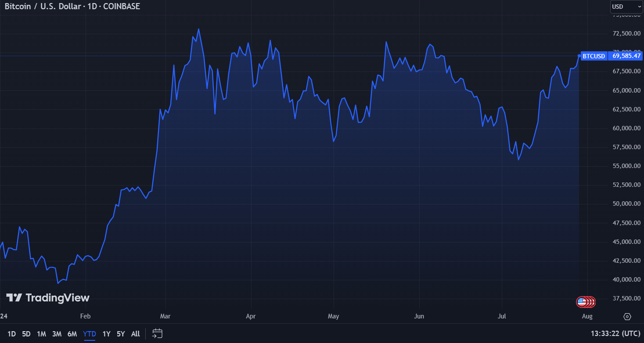This screenshot has width=644, height=343.
Task: Select the 5D date range
Action: click(x=26, y=334)
